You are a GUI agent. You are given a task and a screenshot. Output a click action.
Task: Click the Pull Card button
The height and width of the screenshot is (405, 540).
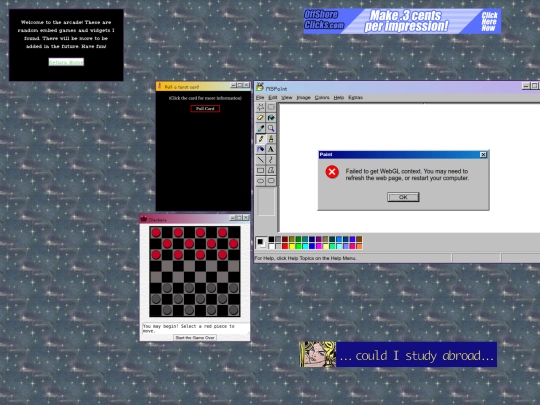tap(205, 108)
